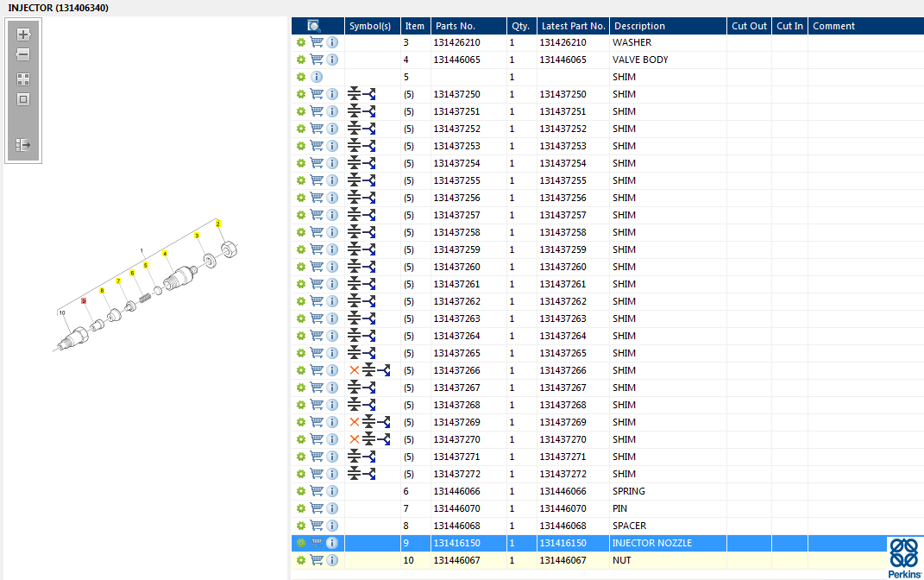Image resolution: width=924 pixels, height=580 pixels.
Task: Click orange X symbol on SHIM 131437269 row
Action: tap(355, 422)
